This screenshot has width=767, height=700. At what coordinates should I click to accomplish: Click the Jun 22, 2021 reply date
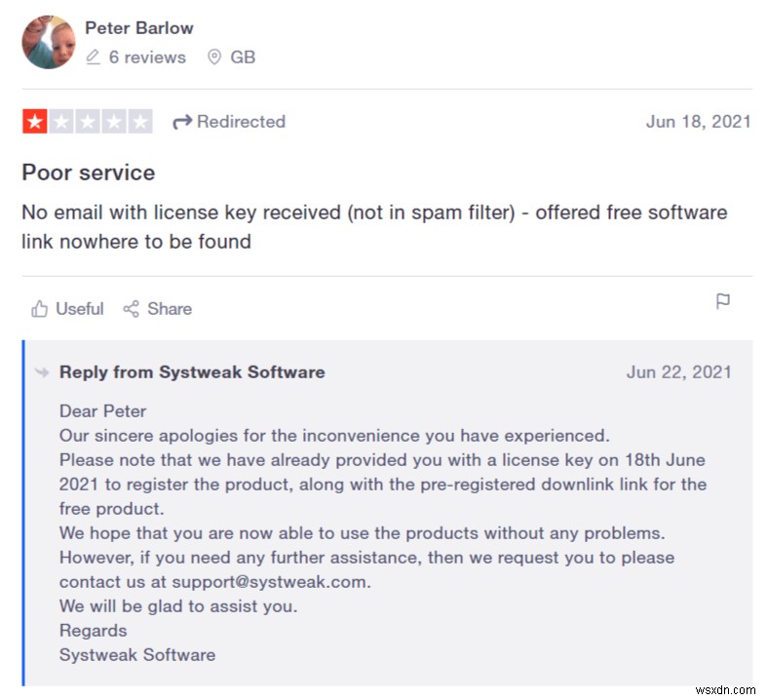pyautogui.click(x=678, y=372)
